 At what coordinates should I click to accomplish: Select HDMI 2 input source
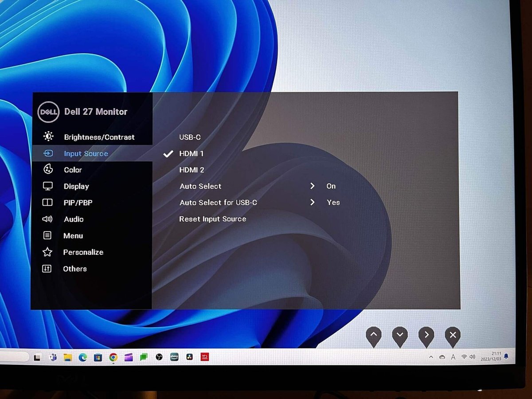(x=192, y=170)
